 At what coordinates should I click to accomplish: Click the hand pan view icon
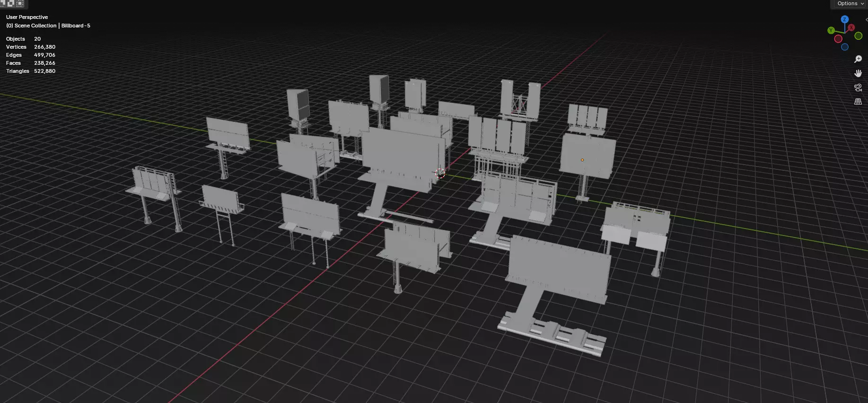click(x=858, y=73)
